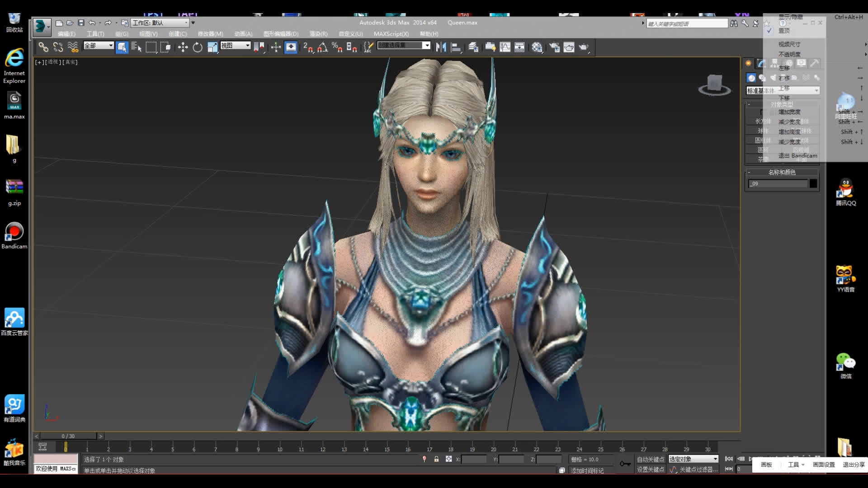Click 退出 Bandicam menu entry
Screen dimensions: 868x488
tap(798, 155)
